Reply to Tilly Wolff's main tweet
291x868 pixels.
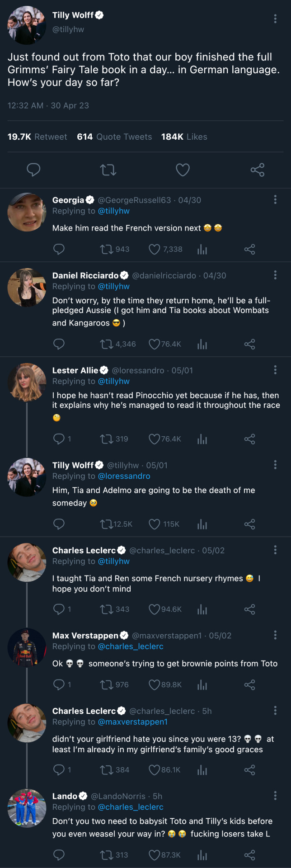pos(33,170)
